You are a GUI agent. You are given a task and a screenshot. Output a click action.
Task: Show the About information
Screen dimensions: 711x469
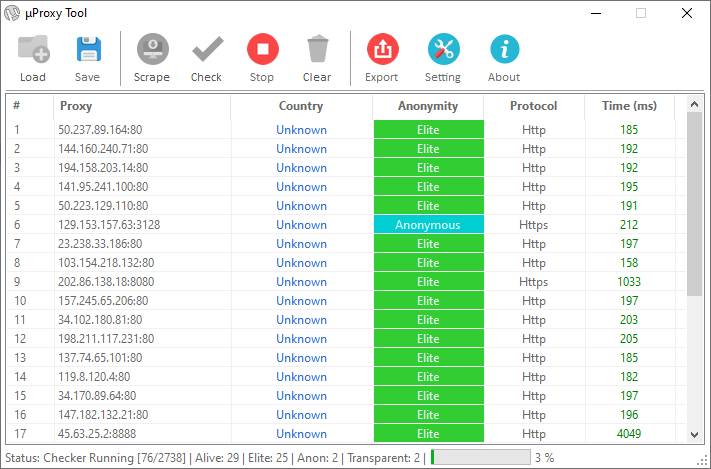point(504,49)
